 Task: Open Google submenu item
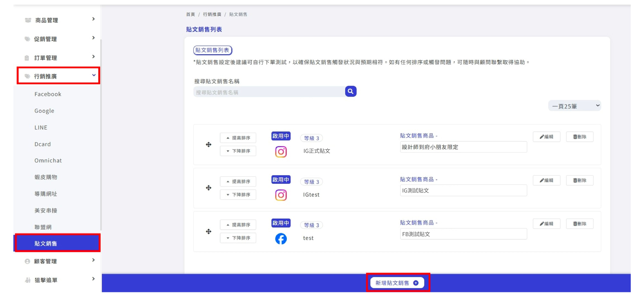[44, 111]
